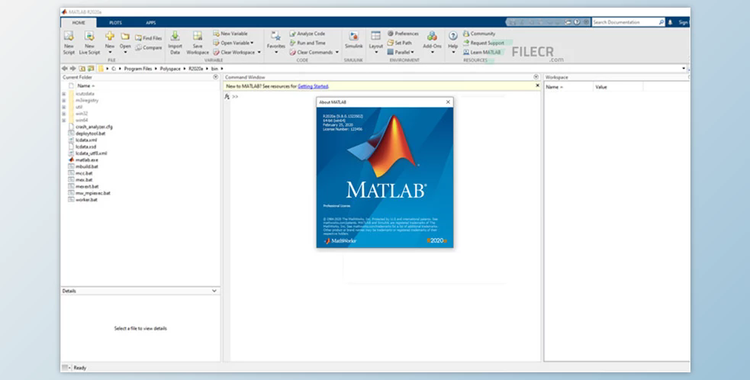Run Analyze Code
Image resolution: width=750 pixels, height=380 pixels.
click(x=307, y=34)
